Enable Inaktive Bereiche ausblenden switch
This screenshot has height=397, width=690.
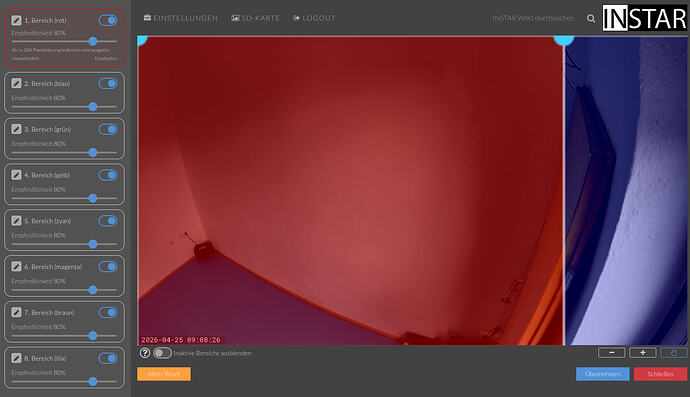162,353
